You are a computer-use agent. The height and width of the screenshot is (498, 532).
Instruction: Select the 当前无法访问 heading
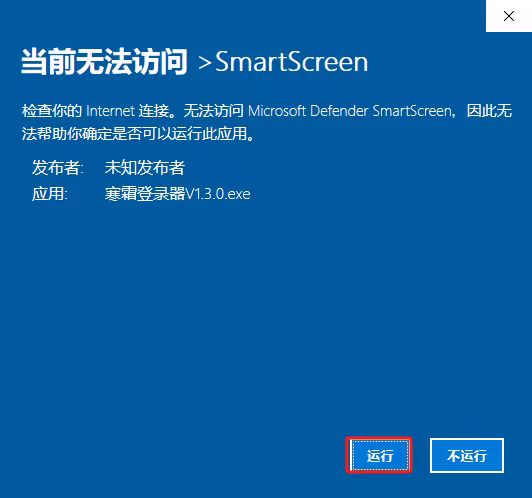(x=104, y=61)
